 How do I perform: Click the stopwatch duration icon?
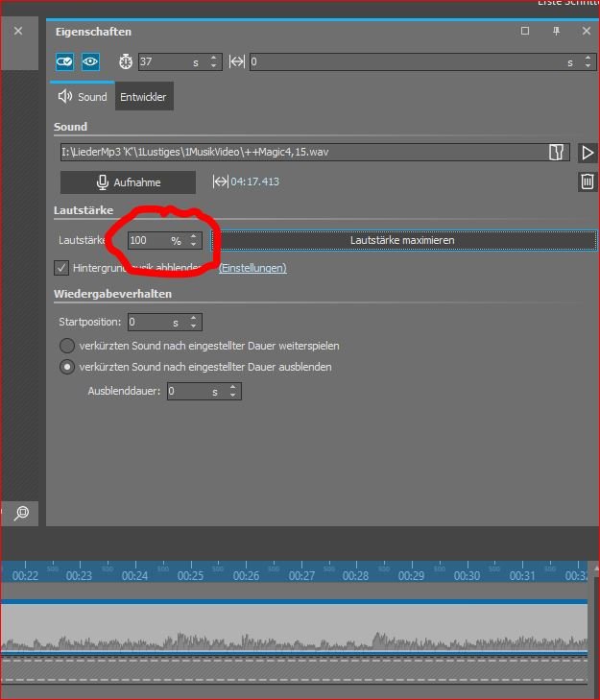pyautogui.click(x=126, y=61)
